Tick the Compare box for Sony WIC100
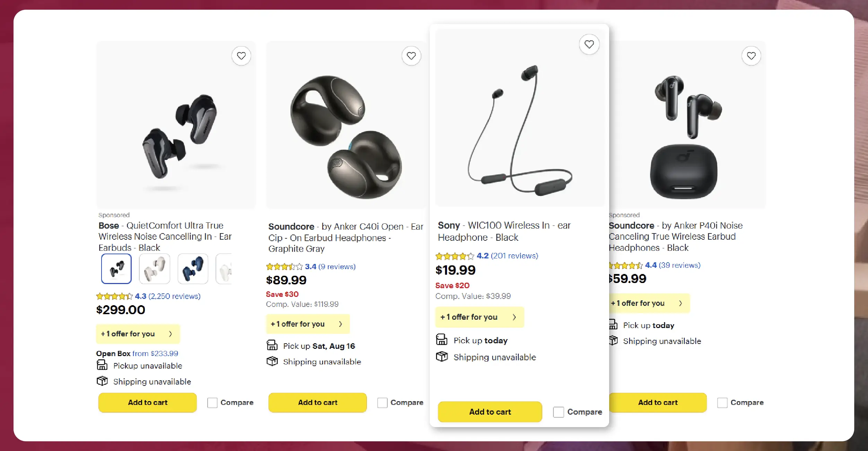The width and height of the screenshot is (868, 451). click(x=558, y=412)
